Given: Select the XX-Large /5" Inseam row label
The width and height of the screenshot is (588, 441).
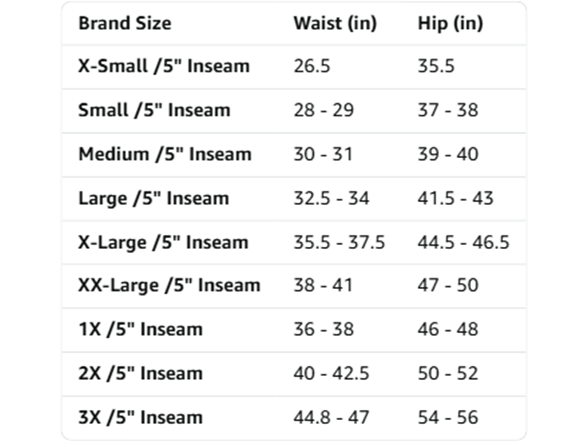Looking at the screenshot, I should (x=169, y=285).
